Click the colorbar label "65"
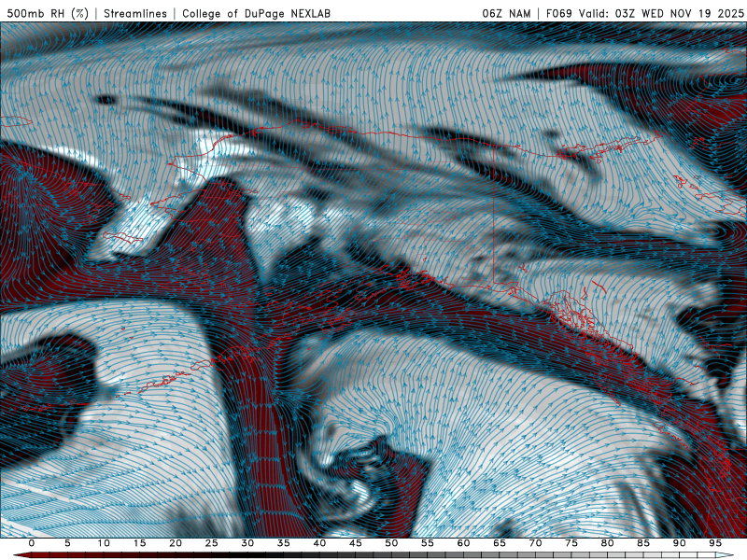The width and height of the screenshot is (747, 560). tap(500, 543)
